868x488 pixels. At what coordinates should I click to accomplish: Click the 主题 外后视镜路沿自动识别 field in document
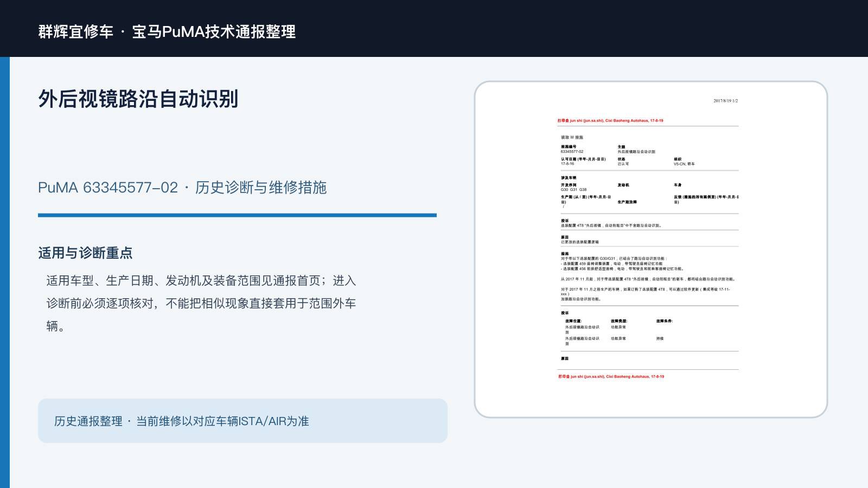point(636,149)
